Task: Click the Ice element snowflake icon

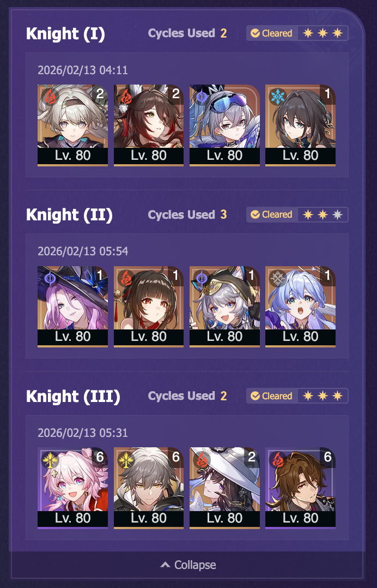Action: pos(278,97)
